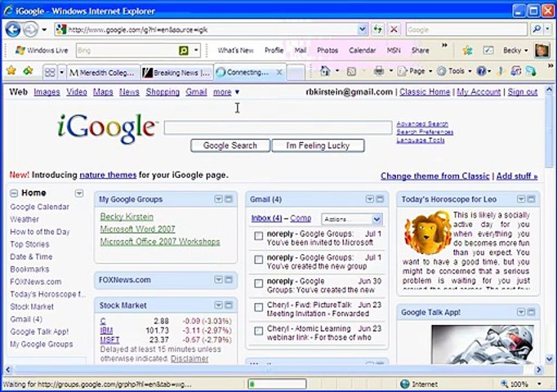The width and height of the screenshot is (557, 392).
Task: Open the Tools menu dropdown
Action: pyautogui.click(x=454, y=71)
